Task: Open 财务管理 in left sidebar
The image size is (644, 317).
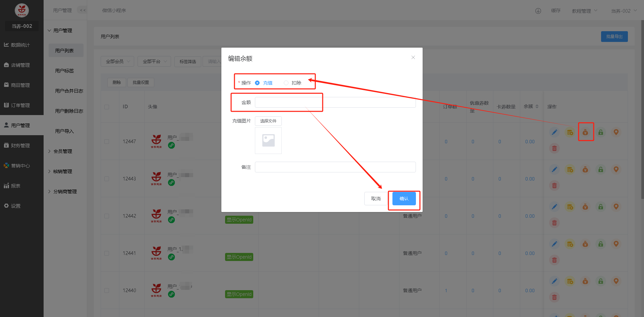Action: coord(20,146)
